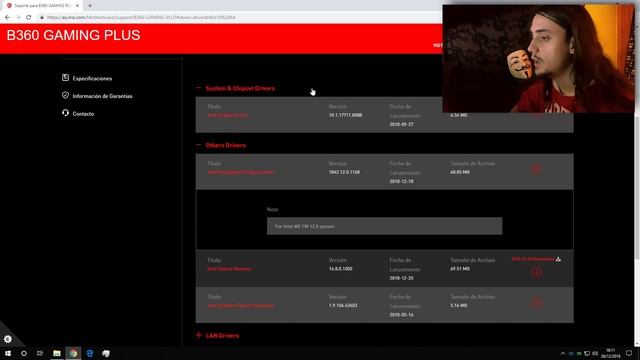The height and width of the screenshot is (360, 640).
Task: Open Cortana search circle
Action: (x=24, y=353)
